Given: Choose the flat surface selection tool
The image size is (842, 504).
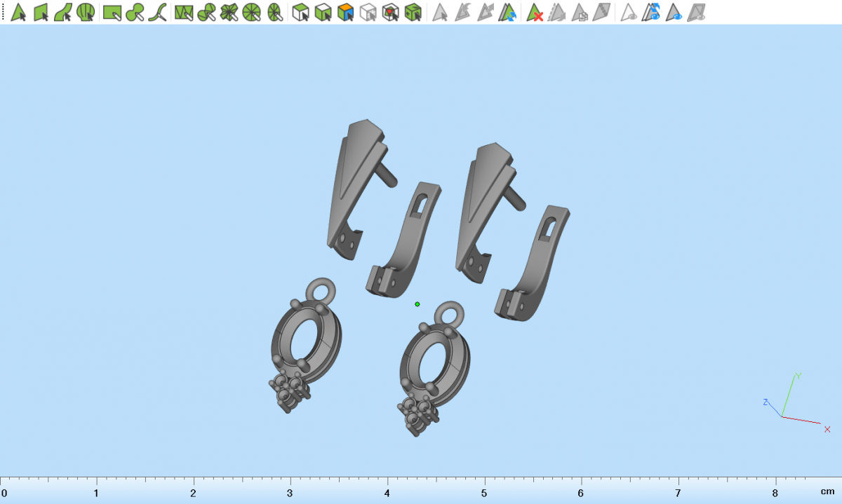Looking at the screenshot, I should (41, 12).
